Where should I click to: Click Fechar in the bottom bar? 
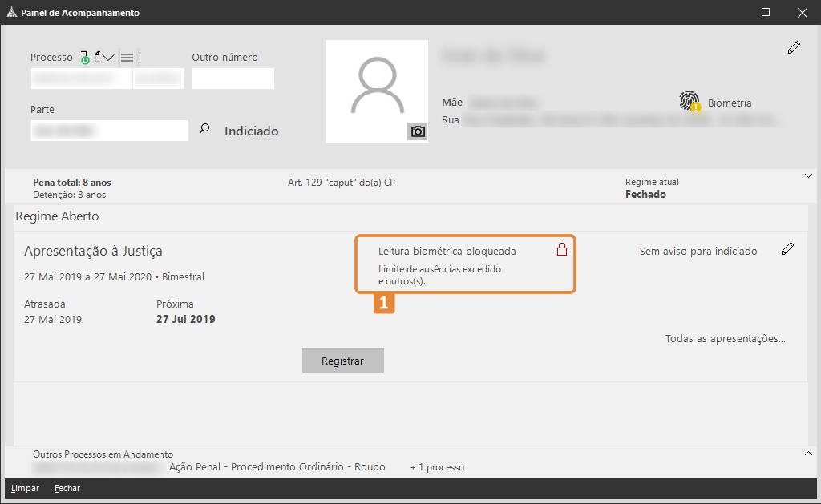pos(67,488)
